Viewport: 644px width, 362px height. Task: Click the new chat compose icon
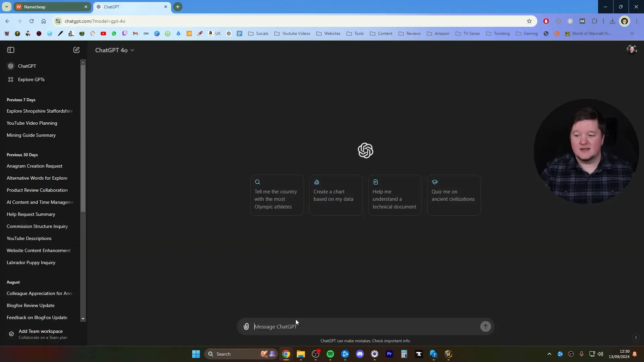click(76, 50)
